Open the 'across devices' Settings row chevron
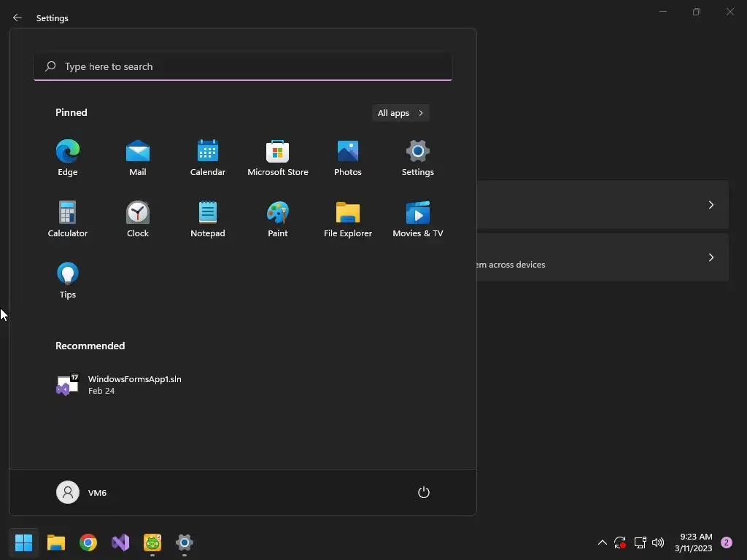 [711, 257]
